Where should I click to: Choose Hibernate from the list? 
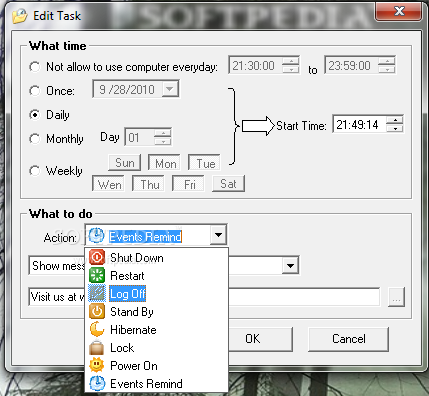pyautogui.click(x=157, y=330)
